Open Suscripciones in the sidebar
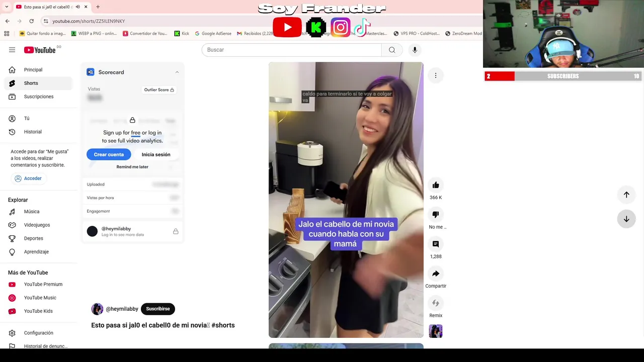The image size is (644, 362). pos(39,97)
